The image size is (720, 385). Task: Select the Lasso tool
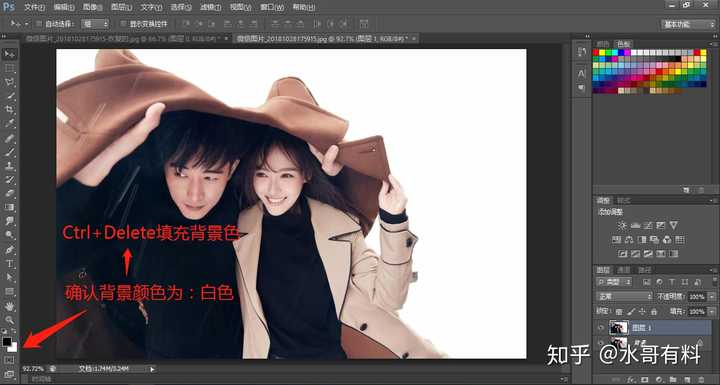tap(10, 82)
